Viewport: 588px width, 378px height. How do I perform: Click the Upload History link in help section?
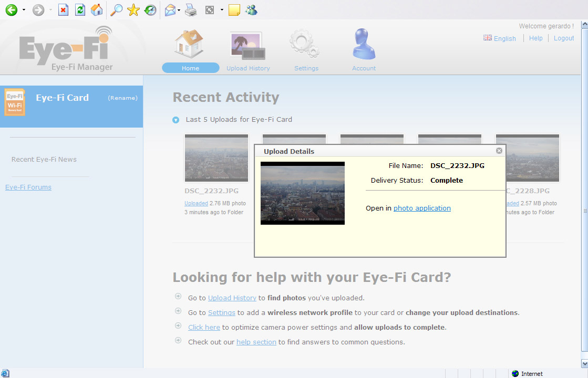coord(232,298)
